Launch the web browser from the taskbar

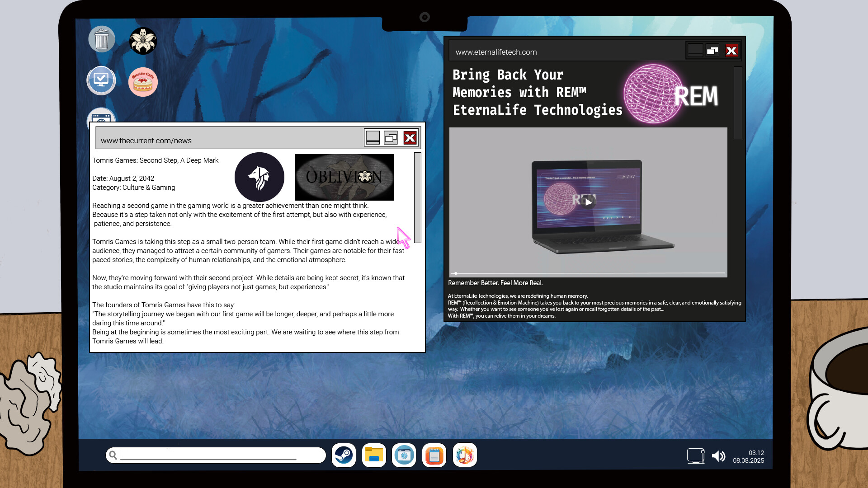404,455
